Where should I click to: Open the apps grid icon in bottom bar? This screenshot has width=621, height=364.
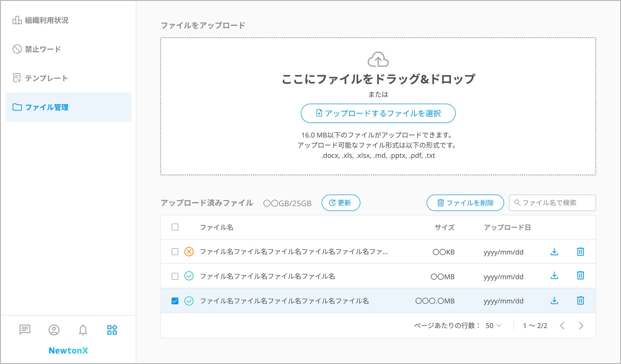(112, 330)
